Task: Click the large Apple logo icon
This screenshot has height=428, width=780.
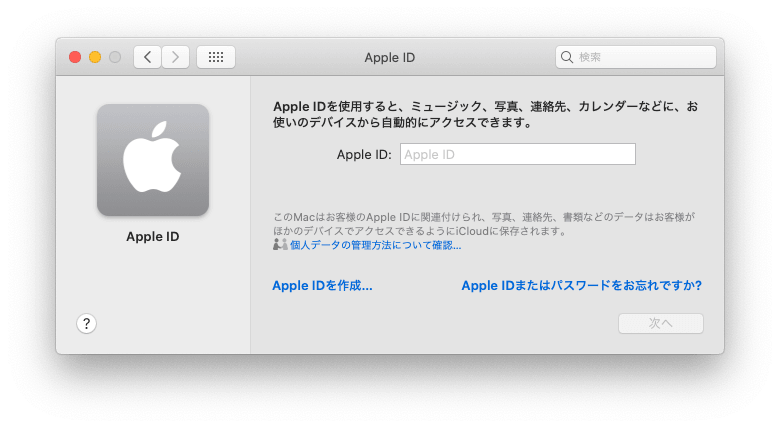Action: pos(153,160)
